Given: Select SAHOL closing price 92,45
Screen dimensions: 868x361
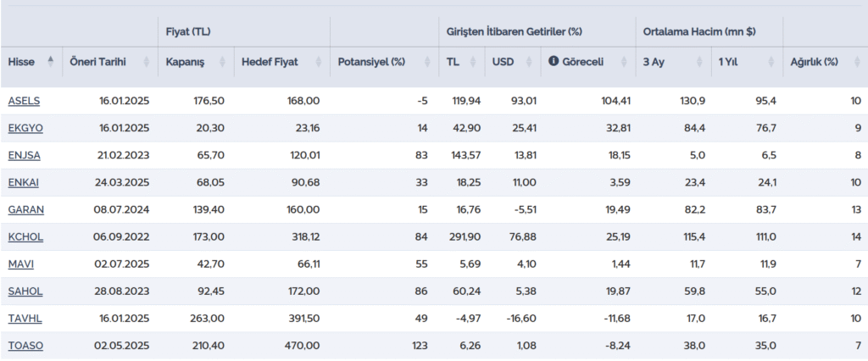Looking at the screenshot, I should coord(212,292).
